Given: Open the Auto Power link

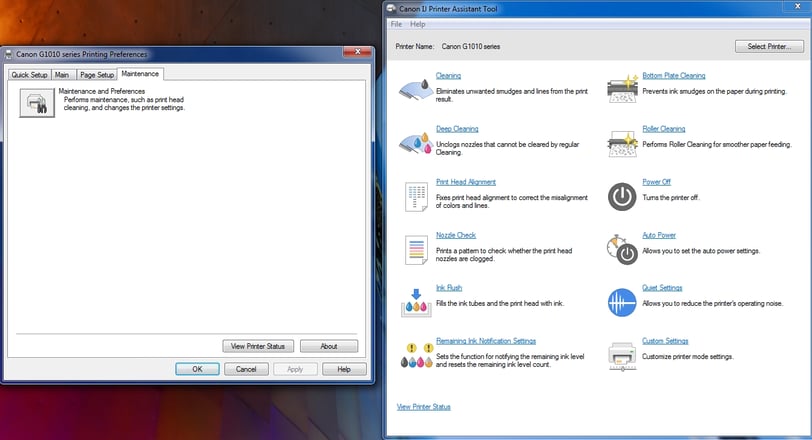Looking at the screenshot, I should tap(659, 235).
